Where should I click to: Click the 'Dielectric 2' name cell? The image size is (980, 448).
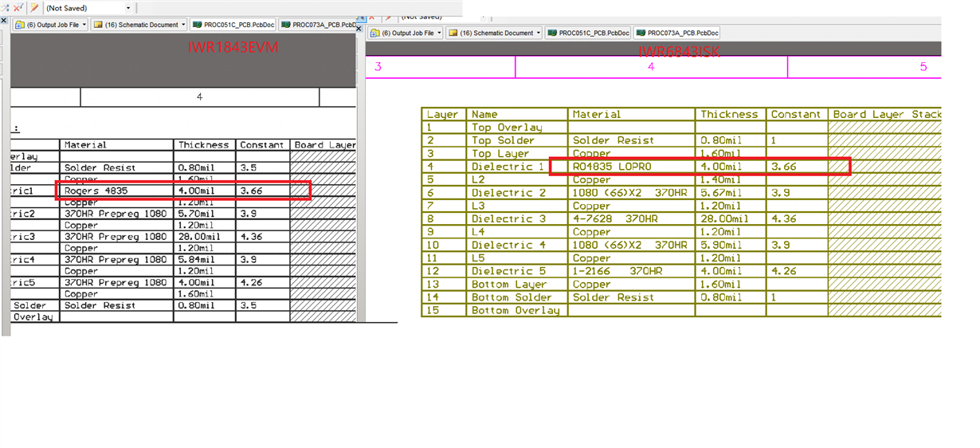click(x=517, y=193)
